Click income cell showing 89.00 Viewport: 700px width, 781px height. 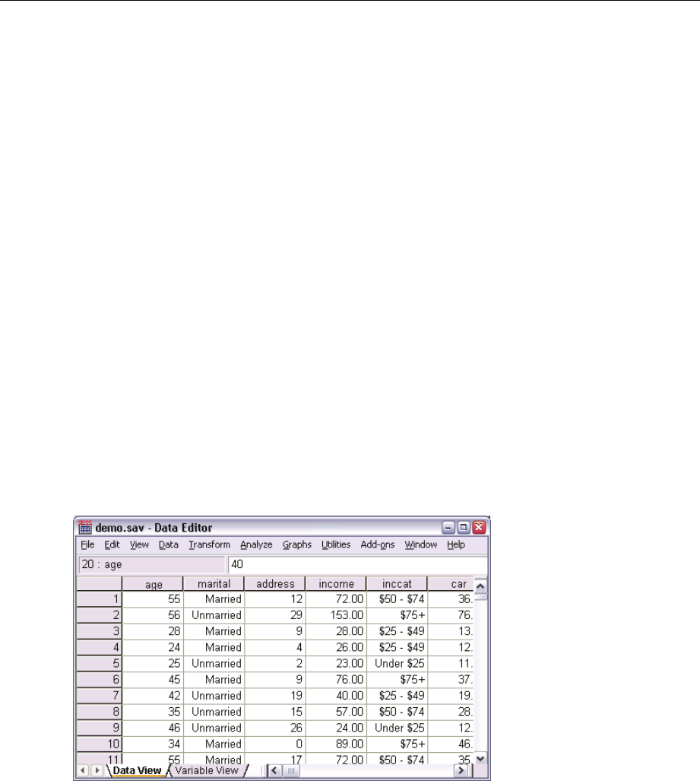(336, 744)
